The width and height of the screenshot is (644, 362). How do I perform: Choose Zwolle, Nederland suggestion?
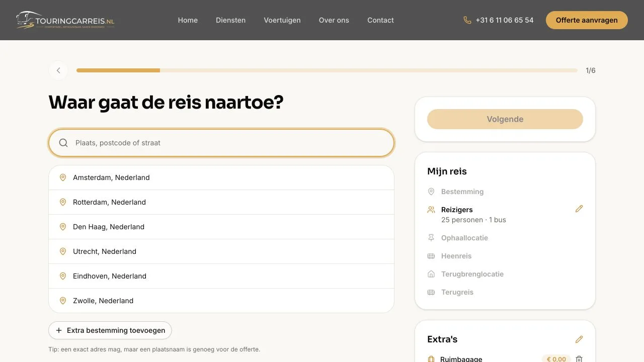click(x=221, y=301)
